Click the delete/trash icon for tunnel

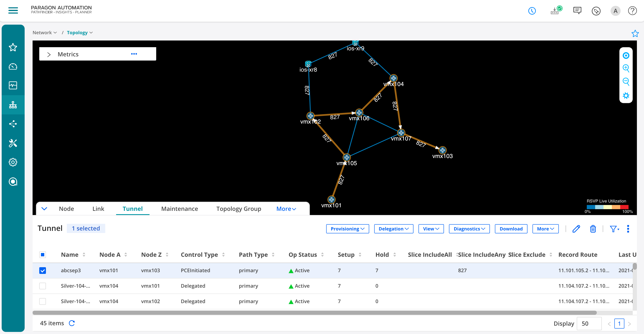click(592, 228)
